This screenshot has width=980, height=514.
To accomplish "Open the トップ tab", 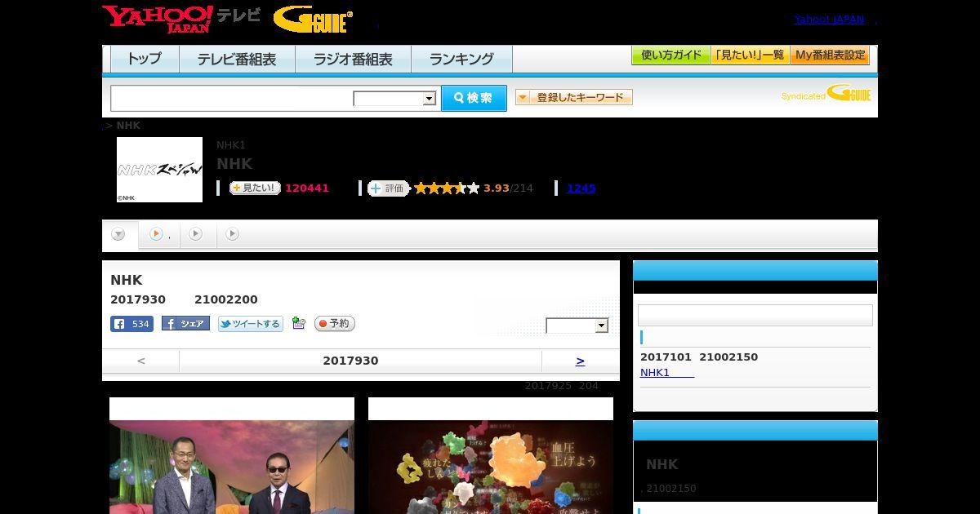I will (145, 59).
